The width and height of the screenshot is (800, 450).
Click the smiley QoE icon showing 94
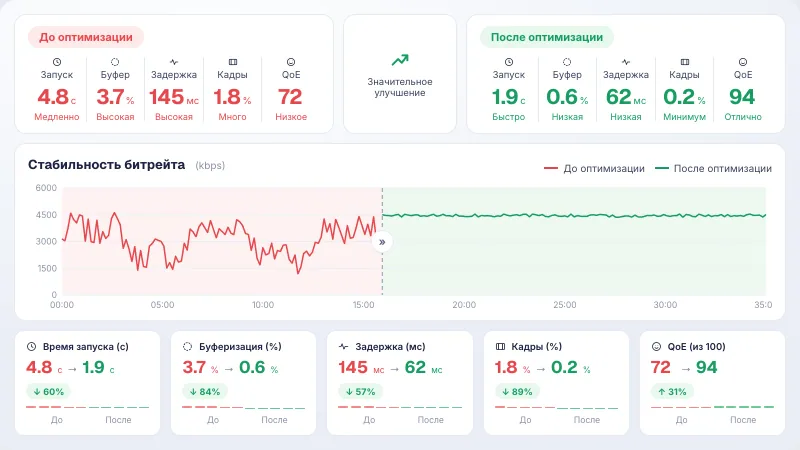tap(743, 62)
